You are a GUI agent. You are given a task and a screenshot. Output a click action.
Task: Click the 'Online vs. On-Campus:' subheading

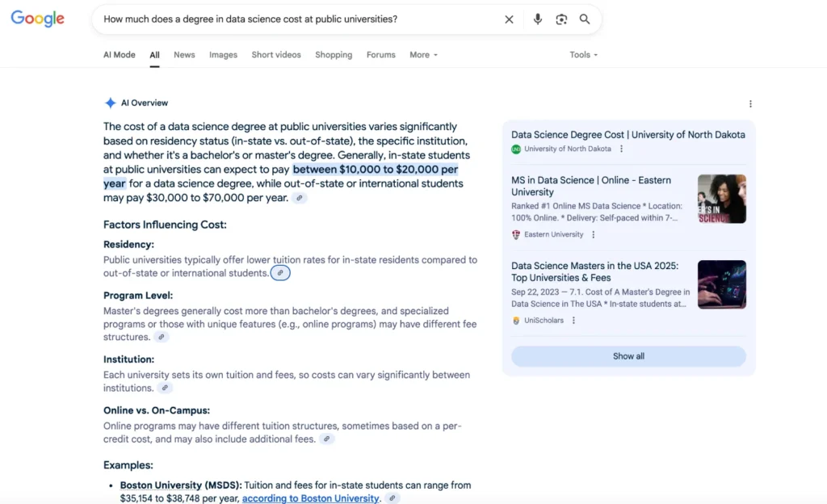[157, 410]
